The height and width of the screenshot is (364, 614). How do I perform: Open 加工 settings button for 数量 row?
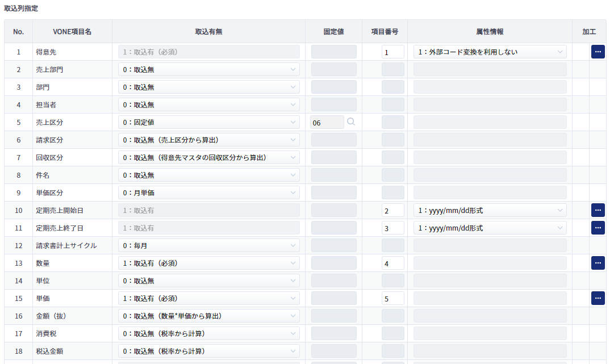(x=598, y=263)
